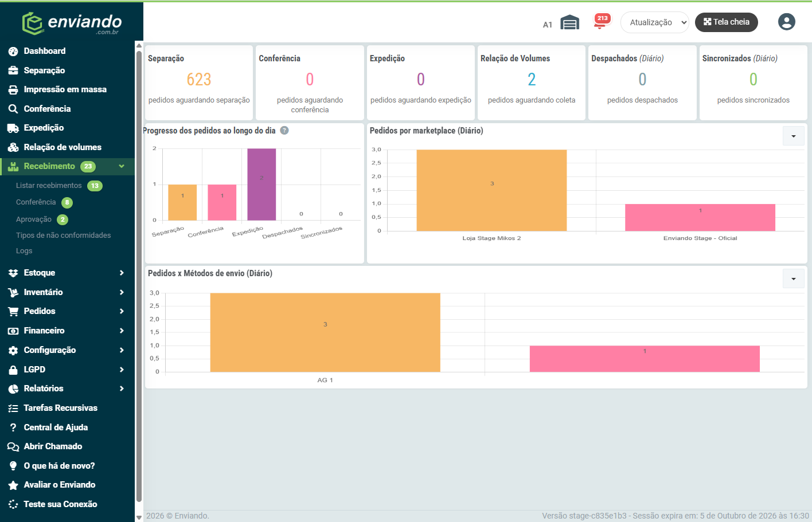Screen dimensions: 812x522
Task: Click the Configuração gear icon
Action: [13, 351]
